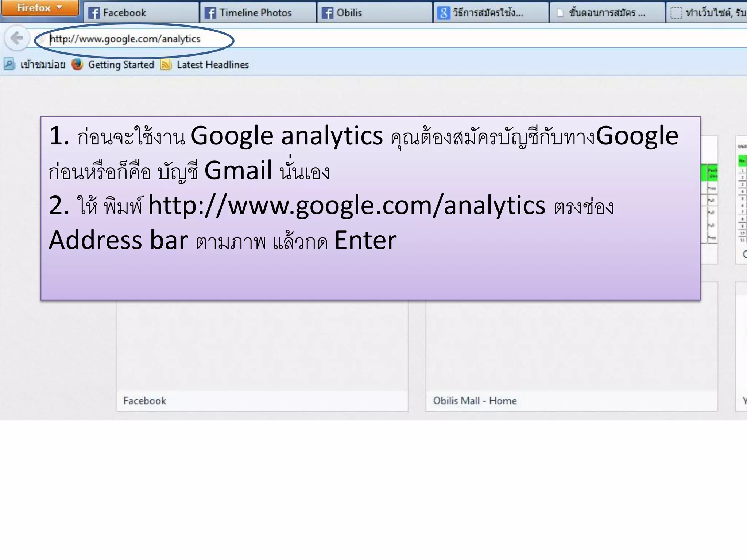Switch to the Obilis tab
This screenshot has width=747, height=560.
pos(349,13)
